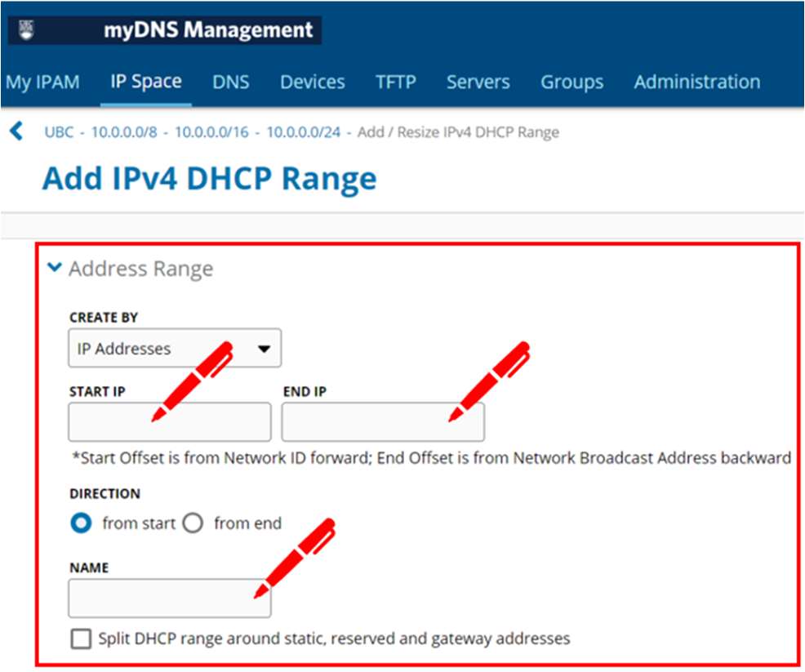Click the End IP input field
Screen dimensions: 805x672
coord(382,422)
